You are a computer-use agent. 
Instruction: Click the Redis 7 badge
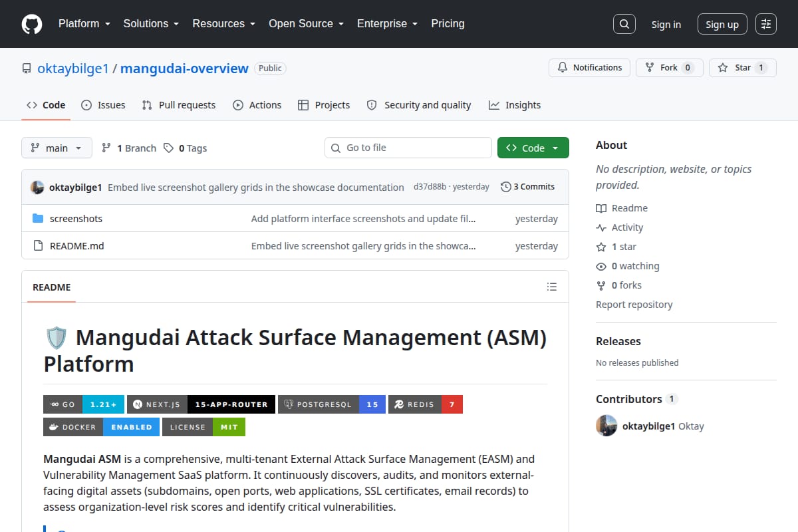tap(426, 404)
